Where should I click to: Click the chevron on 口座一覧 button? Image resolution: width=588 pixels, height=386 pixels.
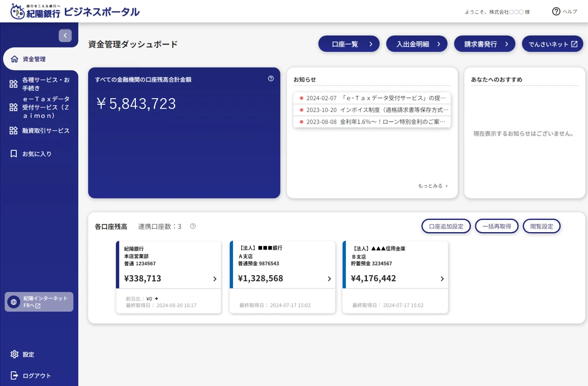(x=371, y=44)
